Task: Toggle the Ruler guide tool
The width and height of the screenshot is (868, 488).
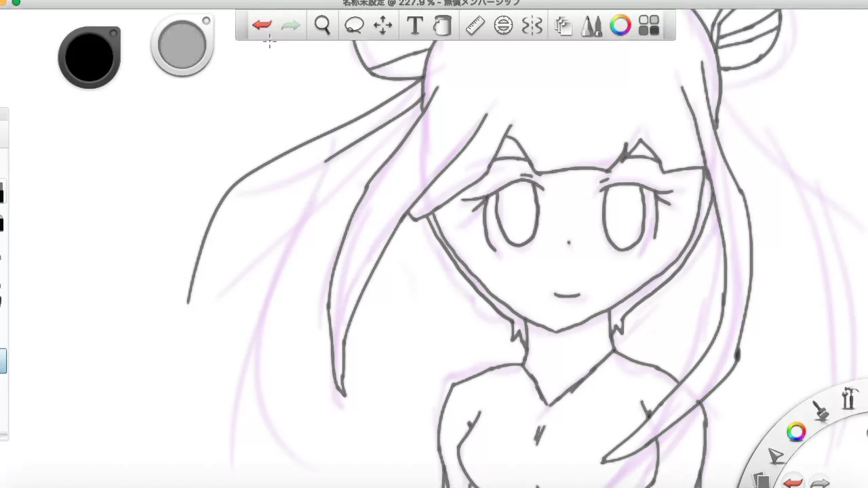Action: tap(475, 26)
